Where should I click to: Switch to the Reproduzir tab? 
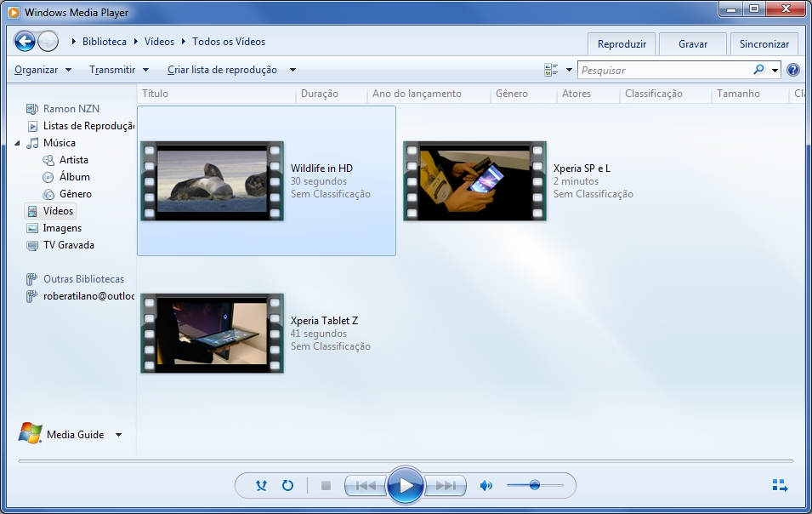click(x=622, y=44)
